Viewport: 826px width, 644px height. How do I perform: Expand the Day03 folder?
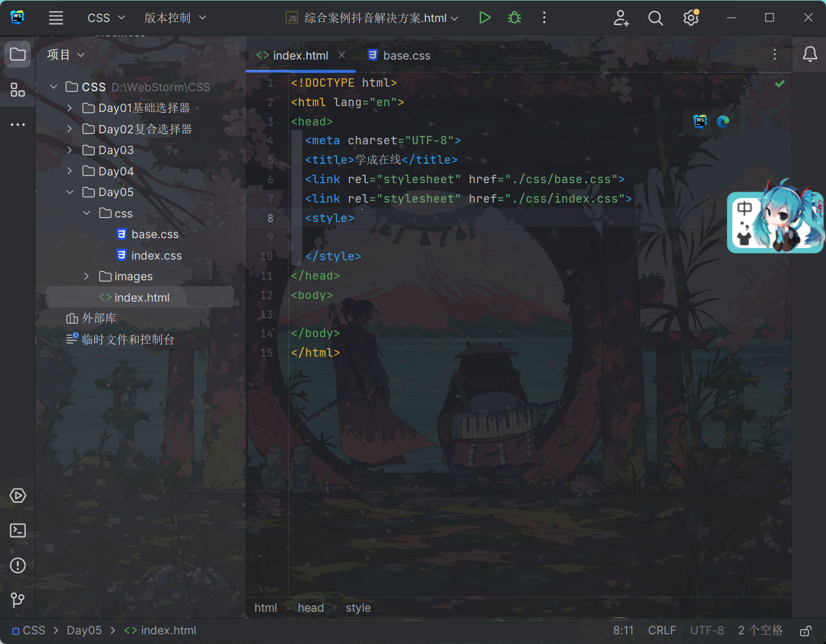point(70,150)
